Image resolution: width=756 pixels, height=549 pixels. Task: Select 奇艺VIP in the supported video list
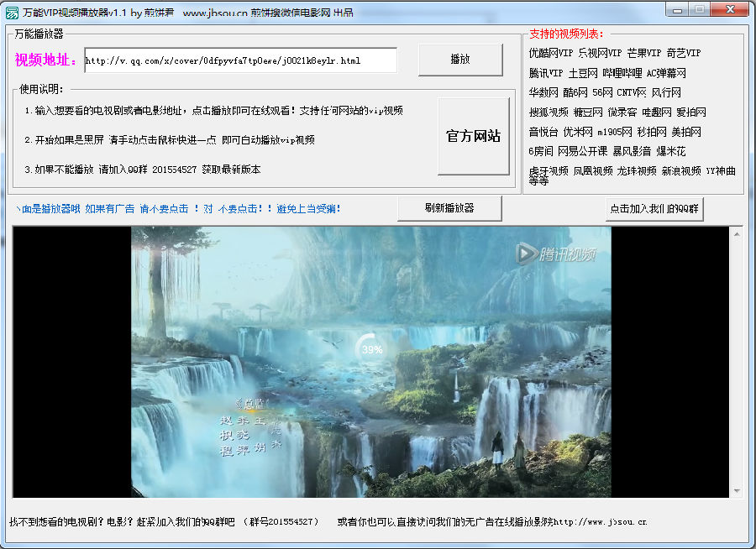[x=684, y=53]
